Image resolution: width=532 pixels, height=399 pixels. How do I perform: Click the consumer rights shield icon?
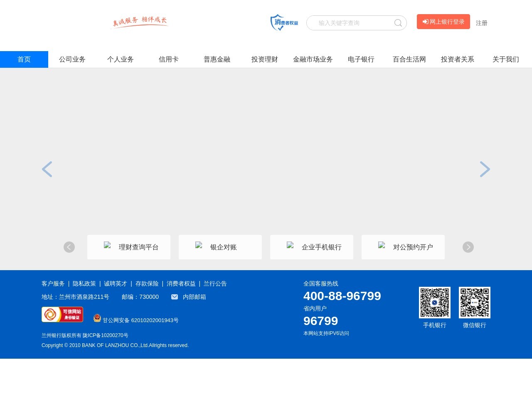coord(284,22)
